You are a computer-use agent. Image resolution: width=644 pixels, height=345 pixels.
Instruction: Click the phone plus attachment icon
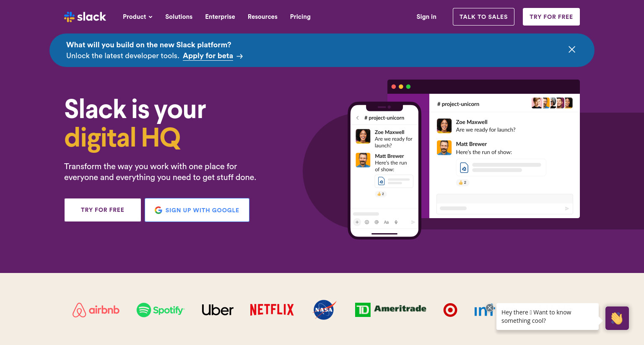coord(357,222)
